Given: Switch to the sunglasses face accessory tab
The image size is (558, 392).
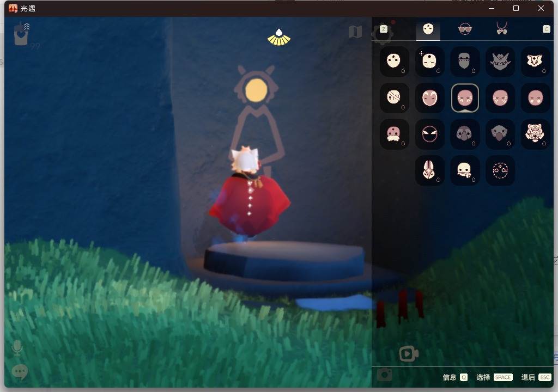Looking at the screenshot, I should 465,29.
